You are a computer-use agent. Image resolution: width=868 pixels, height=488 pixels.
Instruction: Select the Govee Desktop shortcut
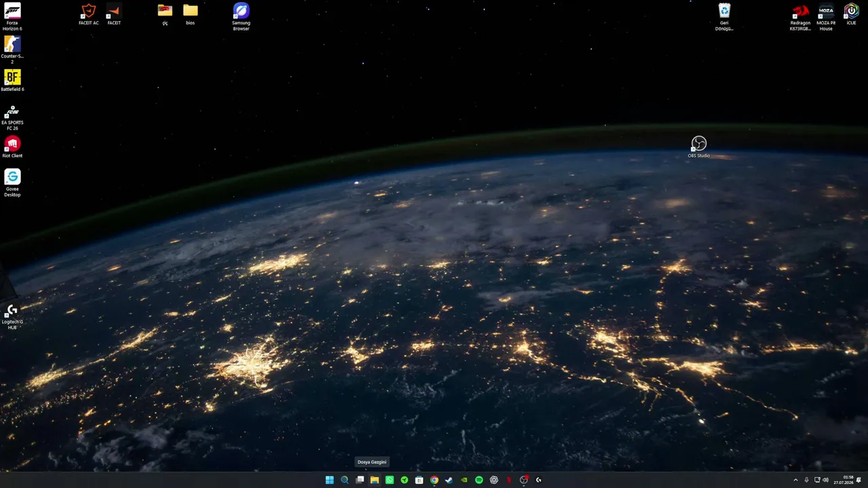click(x=12, y=183)
